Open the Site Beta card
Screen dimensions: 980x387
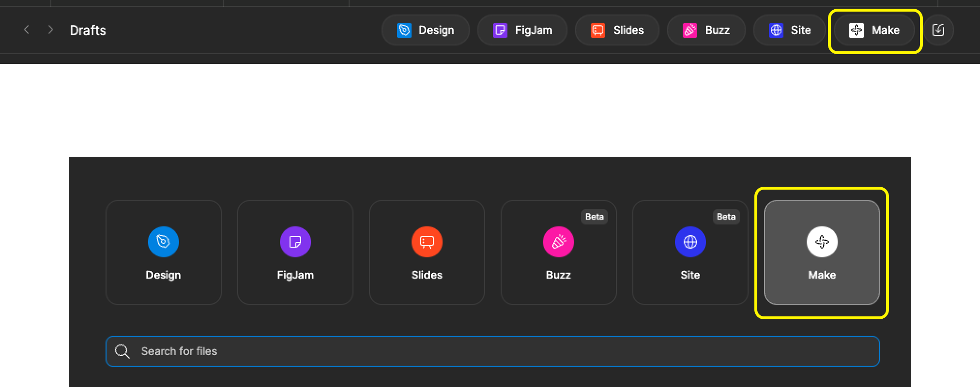pyautogui.click(x=690, y=253)
